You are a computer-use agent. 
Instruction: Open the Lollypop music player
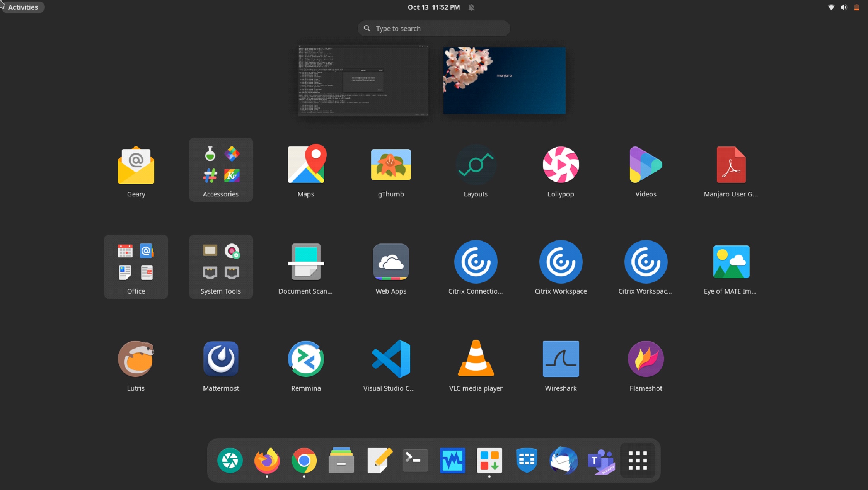561,165
